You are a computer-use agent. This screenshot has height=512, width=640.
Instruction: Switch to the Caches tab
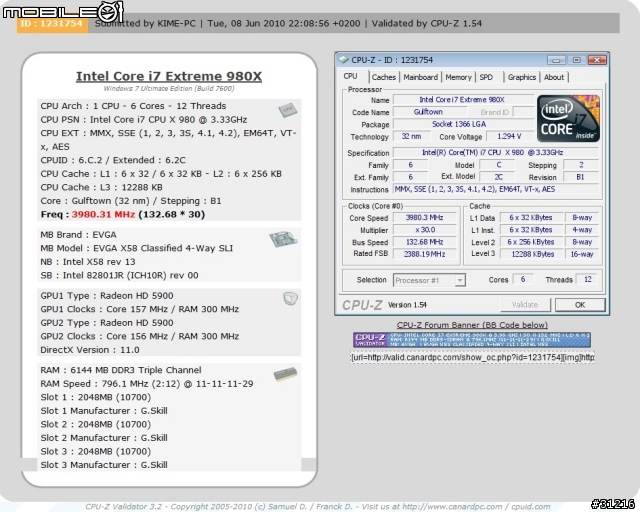pos(384,77)
